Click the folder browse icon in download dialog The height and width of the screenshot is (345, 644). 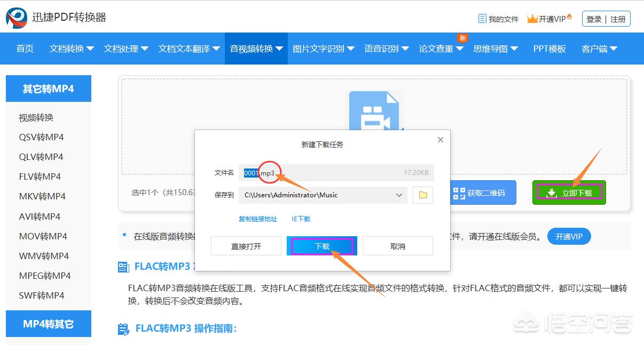pyautogui.click(x=423, y=195)
